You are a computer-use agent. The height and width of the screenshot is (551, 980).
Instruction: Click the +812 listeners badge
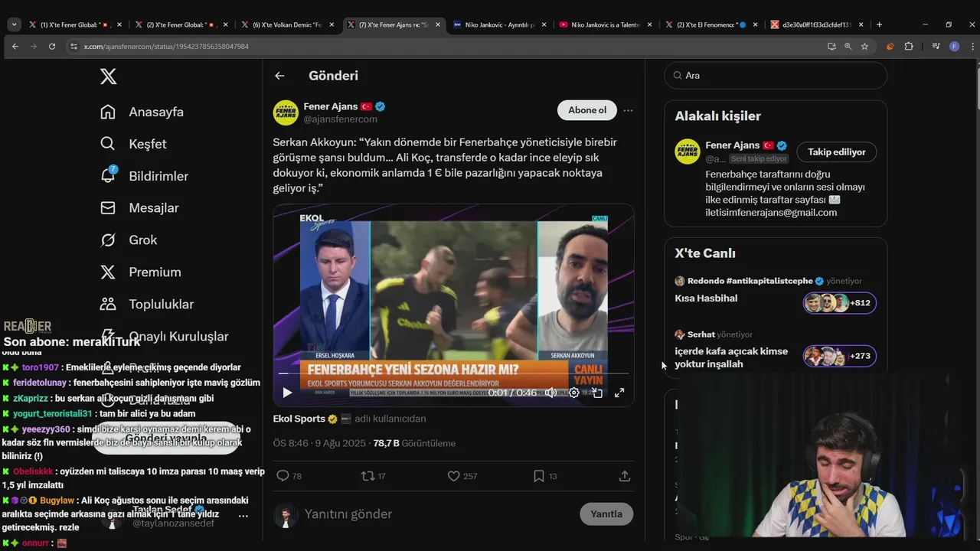(839, 303)
